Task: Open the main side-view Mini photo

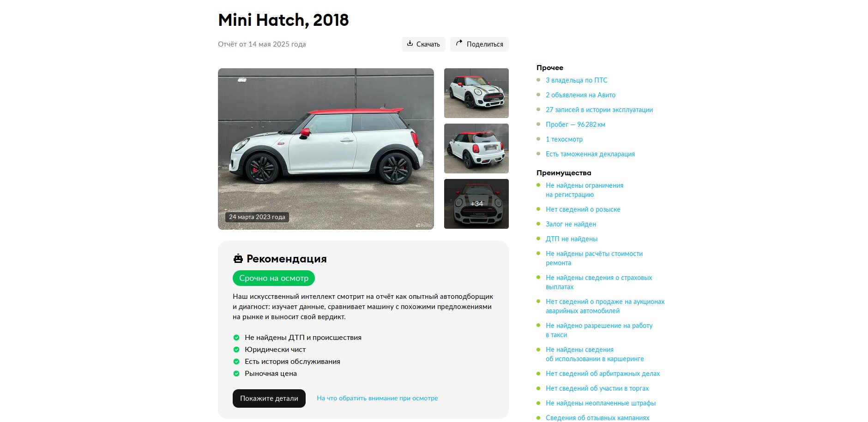Action: 326,149
